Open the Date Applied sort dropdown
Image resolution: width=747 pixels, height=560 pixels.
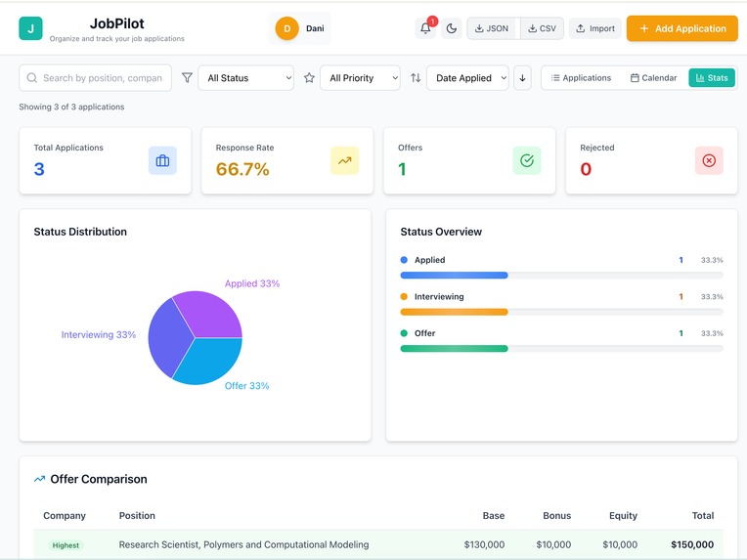(467, 77)
